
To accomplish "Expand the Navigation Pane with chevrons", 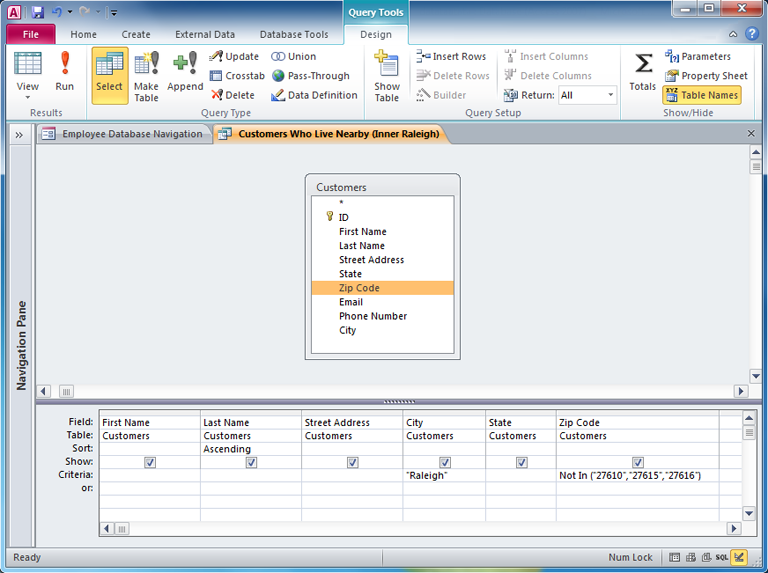I will (x=19, y=134).
